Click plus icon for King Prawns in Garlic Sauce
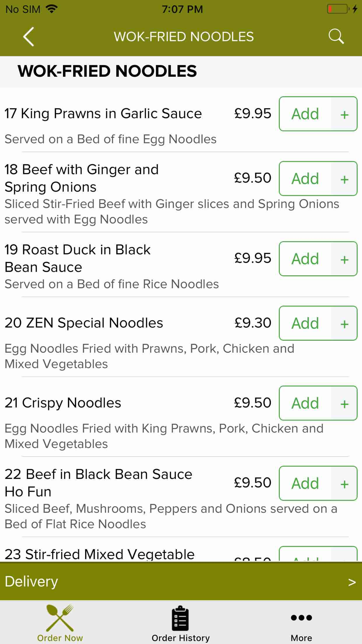The width and height of the screenshot is (362, 644). (x=344, y=114)
